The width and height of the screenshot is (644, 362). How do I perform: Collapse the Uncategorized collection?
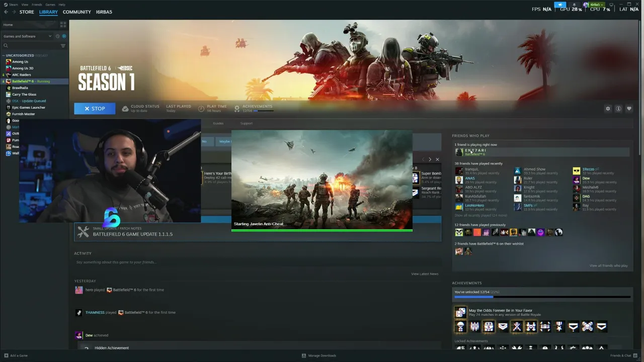click(4, 55)
